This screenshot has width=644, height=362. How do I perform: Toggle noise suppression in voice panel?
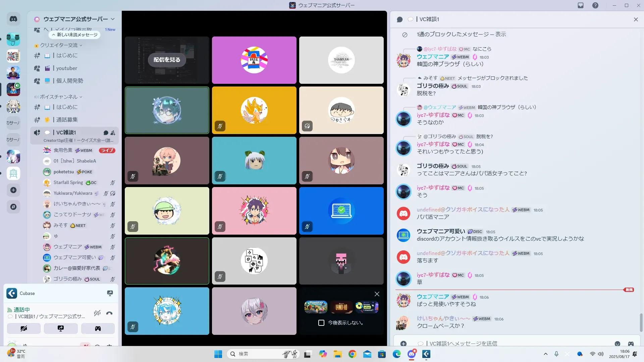click(97, 313)
